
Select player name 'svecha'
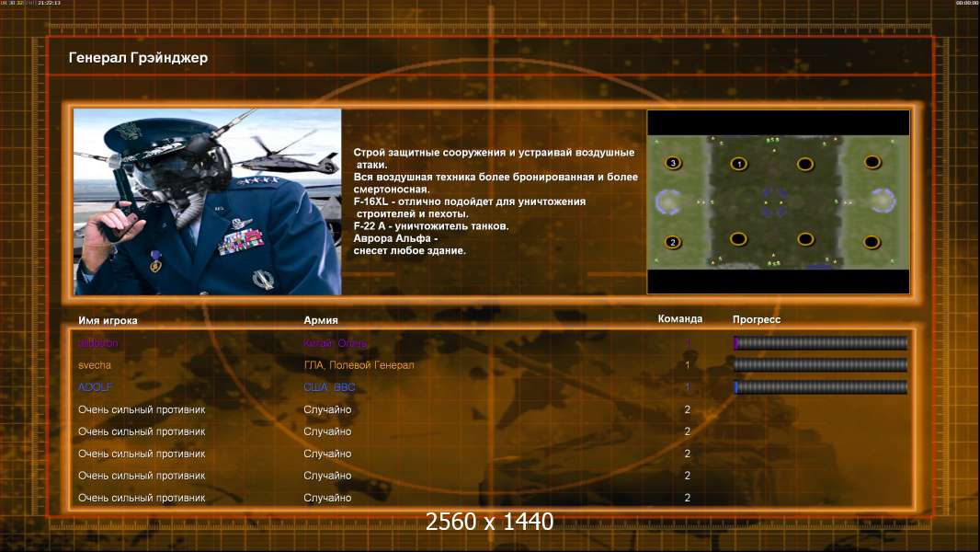(x=95, y=365)
